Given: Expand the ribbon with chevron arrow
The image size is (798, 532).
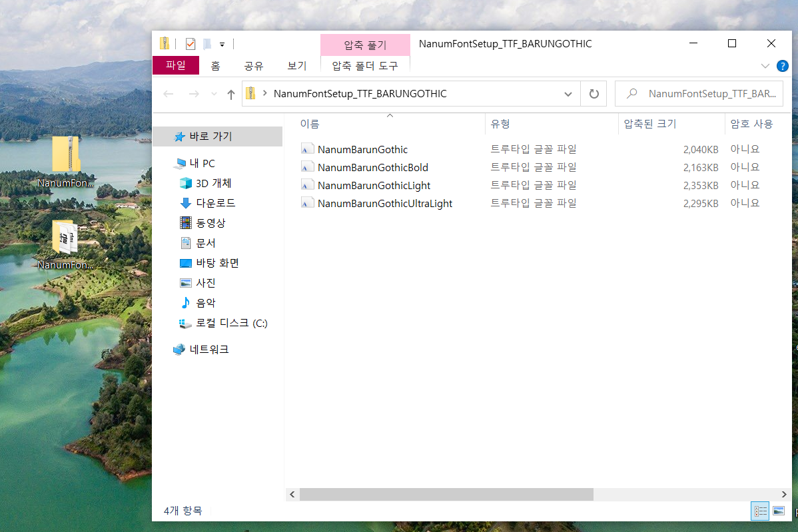Looking at the screenshot, I should (x=765, y=66).
